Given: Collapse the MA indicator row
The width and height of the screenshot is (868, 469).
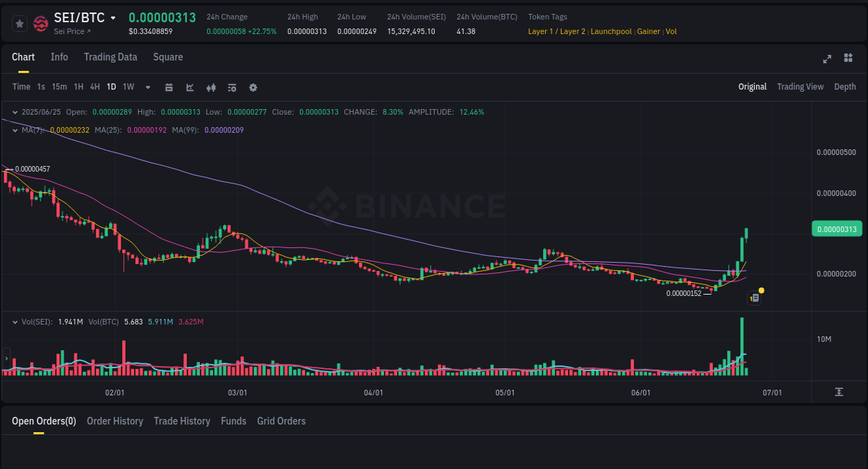Looking at the screenshot, I should tap(15, 130).
